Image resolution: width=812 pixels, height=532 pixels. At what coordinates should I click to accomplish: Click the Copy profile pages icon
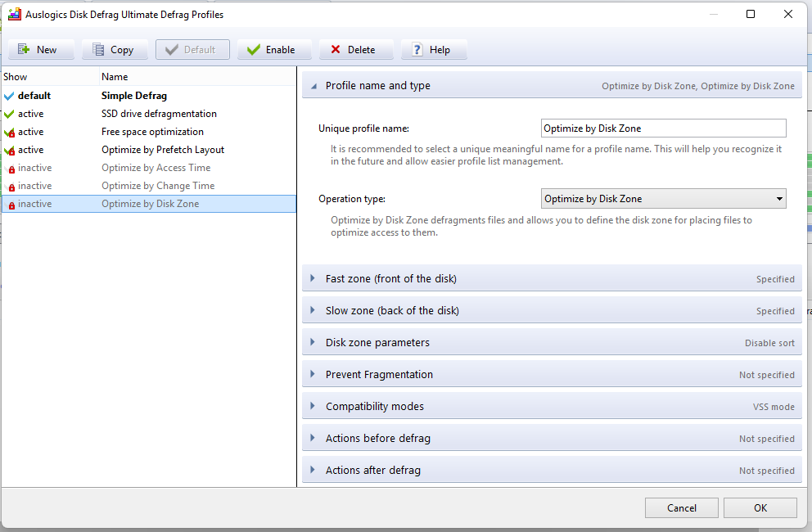(x=98, y=50)
